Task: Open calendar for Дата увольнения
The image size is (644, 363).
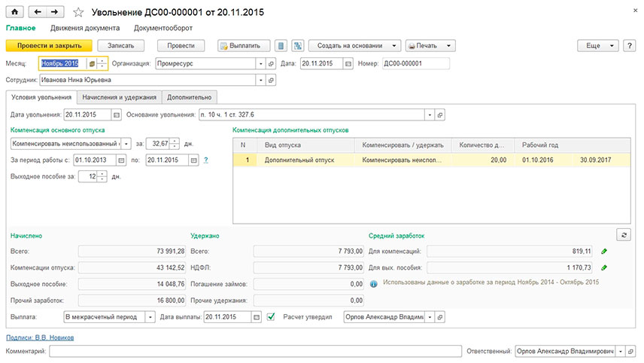Action: (x=117, y=114)
